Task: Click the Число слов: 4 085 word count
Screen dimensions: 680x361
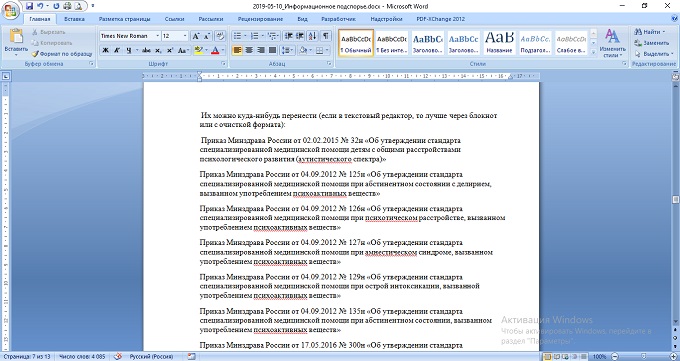Action: (x=82, y=356)
